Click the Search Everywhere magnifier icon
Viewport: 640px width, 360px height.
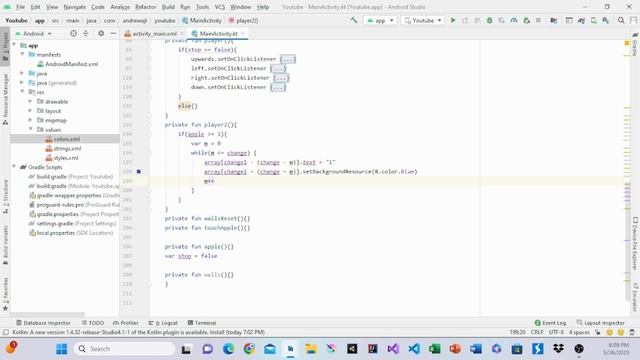pos(621,20)
